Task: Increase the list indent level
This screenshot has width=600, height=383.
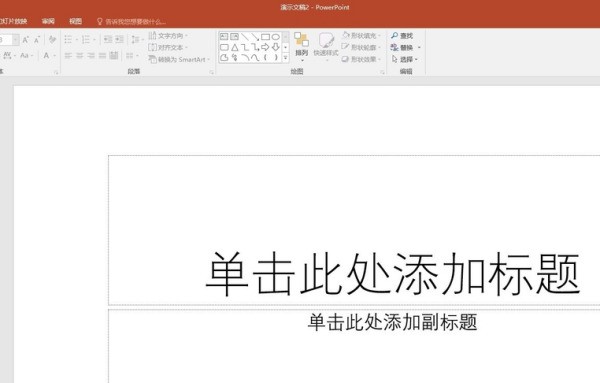Action: pos(119,39)
